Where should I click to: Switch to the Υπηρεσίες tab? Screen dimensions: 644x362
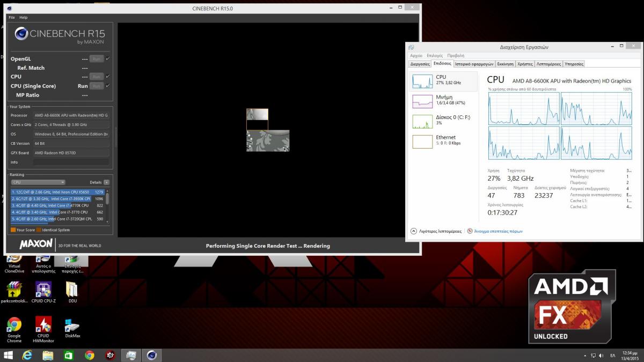(x=574, y=64)
